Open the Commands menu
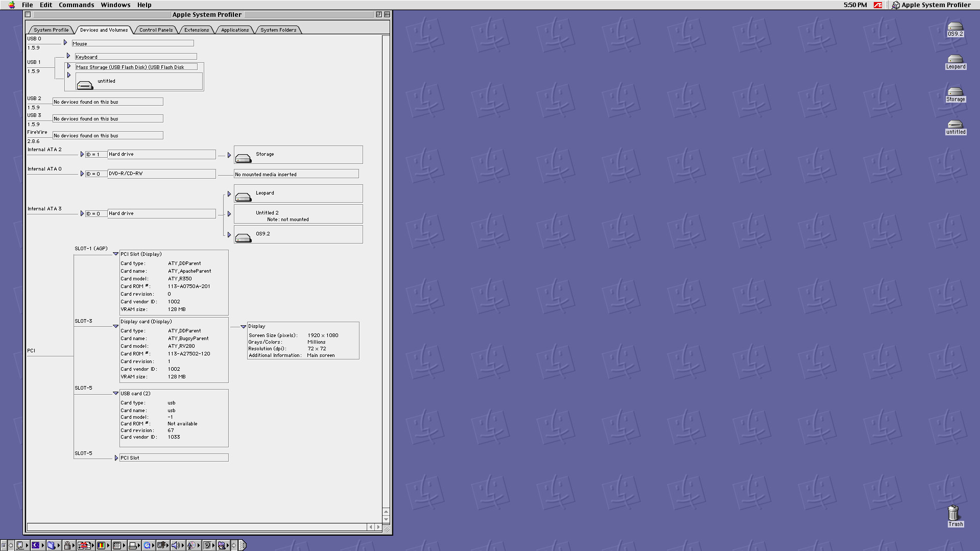This screenshot has height=551, width=980. coord(76,5)
